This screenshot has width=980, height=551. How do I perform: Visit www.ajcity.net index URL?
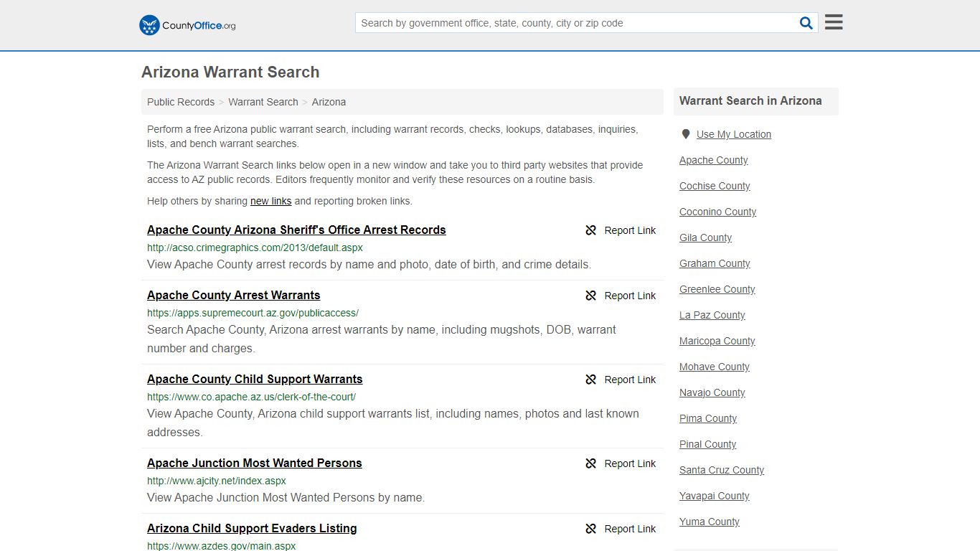click(217, 481)
